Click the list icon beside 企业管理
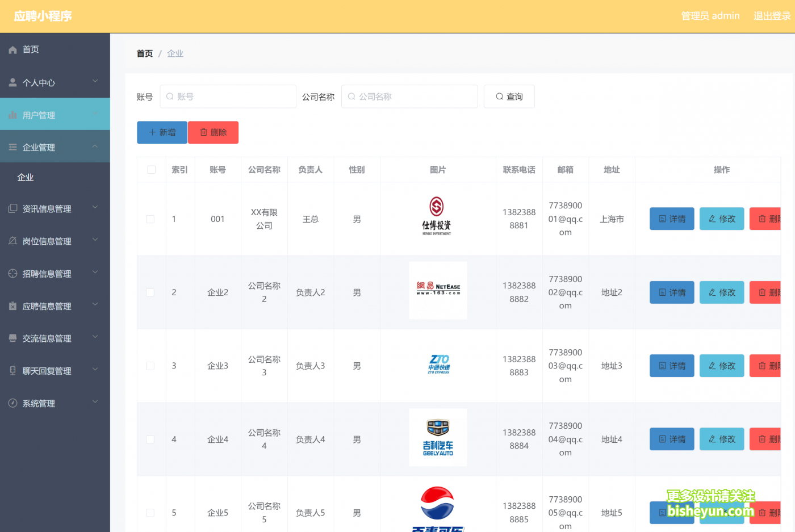Screen dimensions: 795x532 pyautogui.click(x=12, y=147)
